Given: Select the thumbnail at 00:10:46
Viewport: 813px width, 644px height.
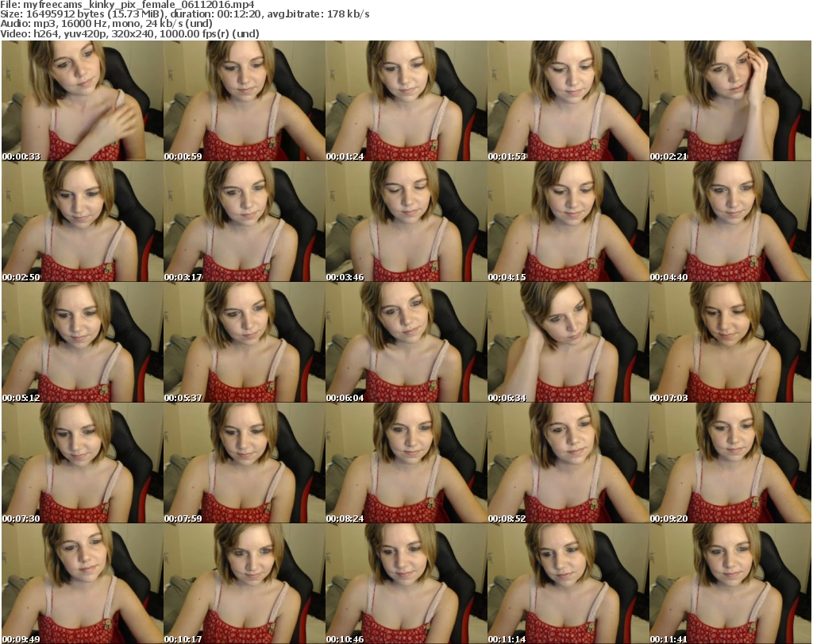Looking at the screenshot, I should point(406,584).
